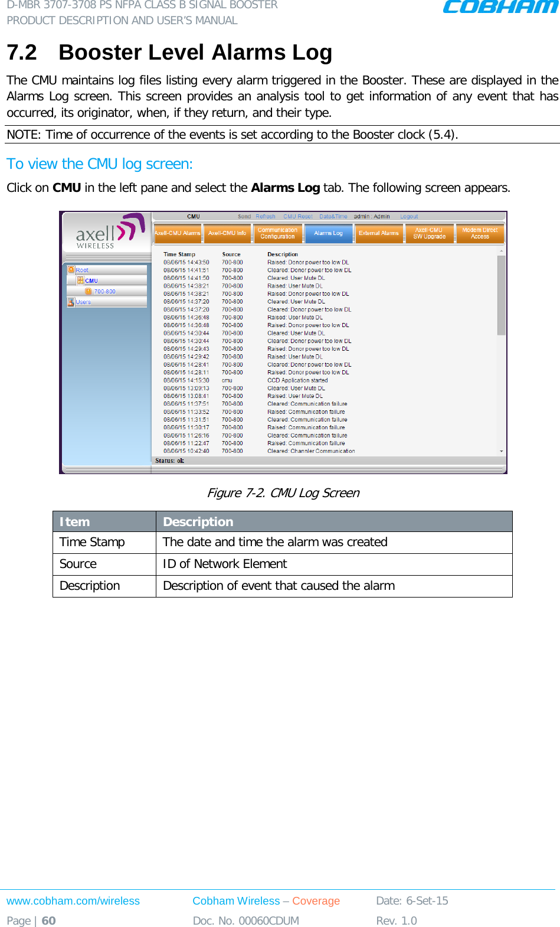Viewport: 560px width, 927px height.
Task: Click the scrollbar up arrow in the log
Action: pos(502,251)
